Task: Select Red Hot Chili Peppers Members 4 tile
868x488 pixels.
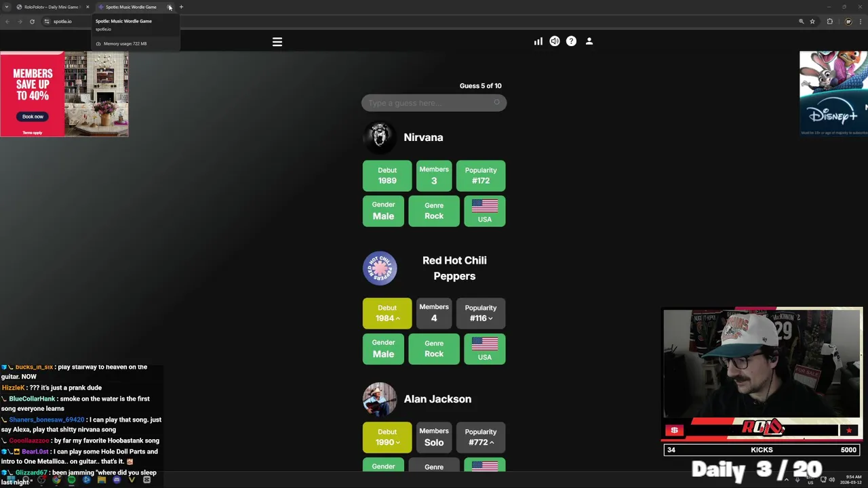Action: pyautogui.click(x=434, y=313)
